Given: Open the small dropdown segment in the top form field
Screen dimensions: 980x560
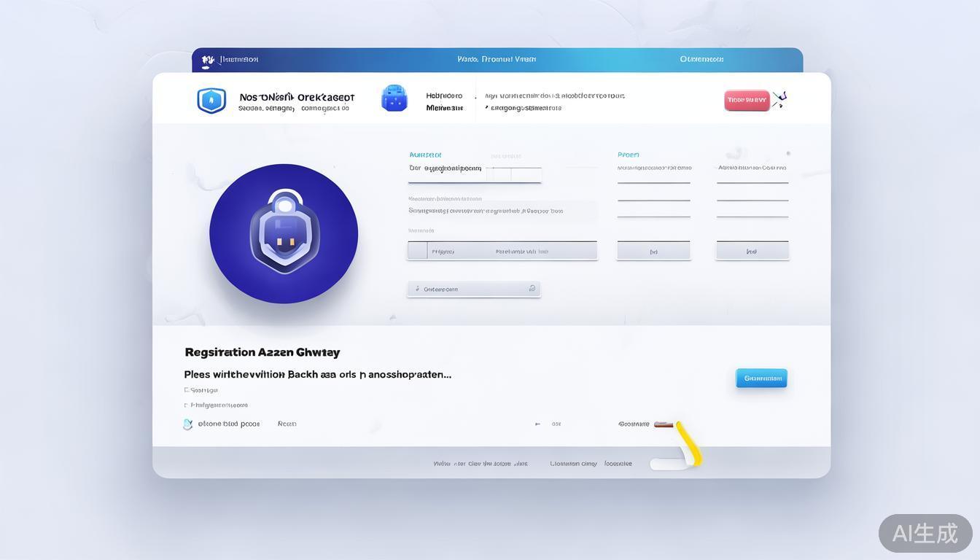Looking at the screenshot, I should [x=502, y=174].
